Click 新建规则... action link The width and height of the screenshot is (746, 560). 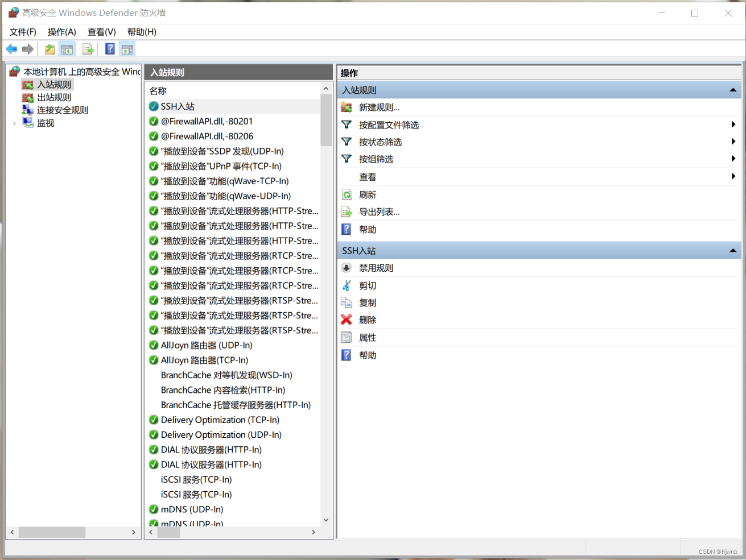pos(380,107)
